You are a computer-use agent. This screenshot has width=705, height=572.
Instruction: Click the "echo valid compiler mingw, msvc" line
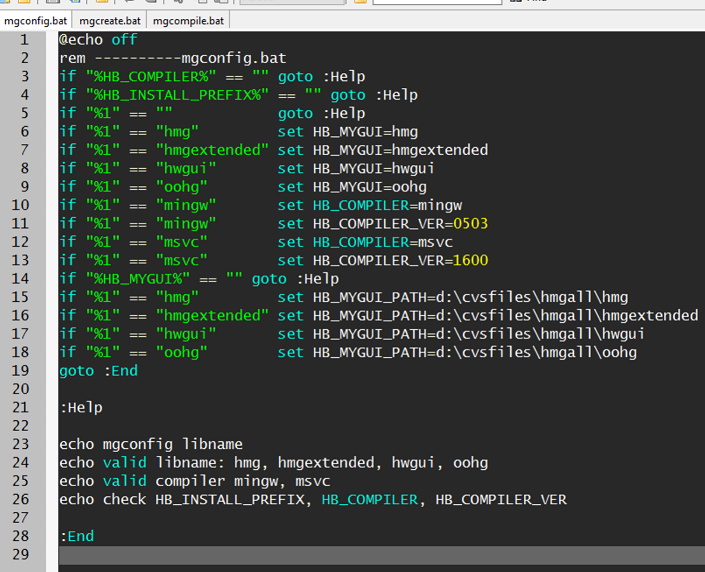click(194, 481)
